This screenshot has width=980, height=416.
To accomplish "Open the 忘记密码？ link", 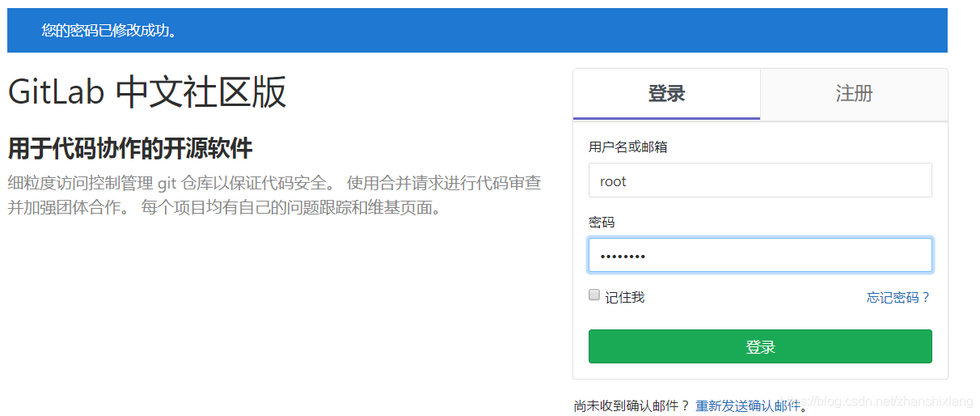I will coord(898,298).
